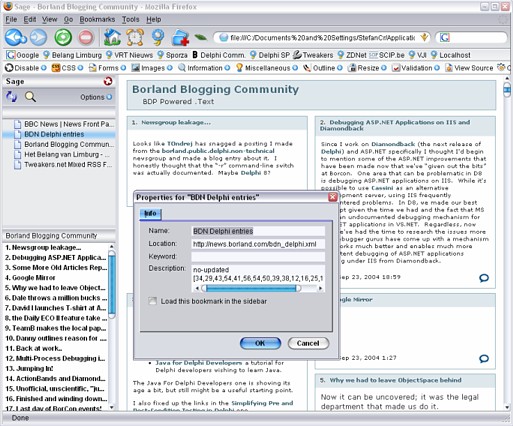Click the red Stop icon
Viewport: 513px width, 426px height.
(x=86, y=37)
